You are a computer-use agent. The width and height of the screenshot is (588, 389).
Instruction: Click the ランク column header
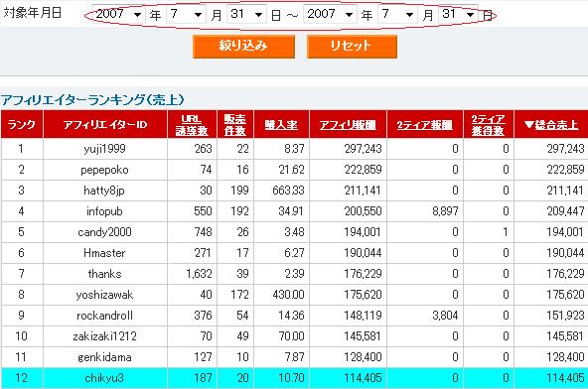point(22,125)
